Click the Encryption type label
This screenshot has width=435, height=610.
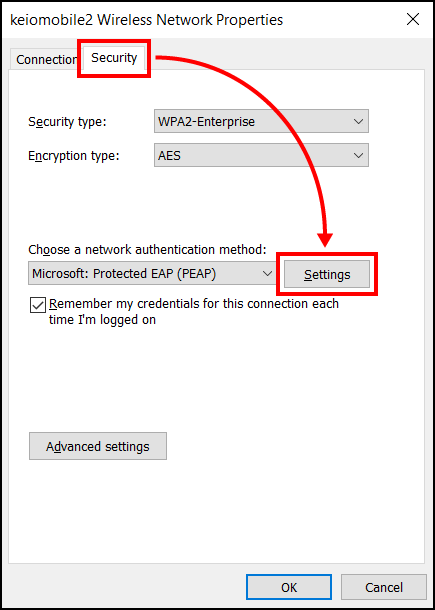(74, 156)
